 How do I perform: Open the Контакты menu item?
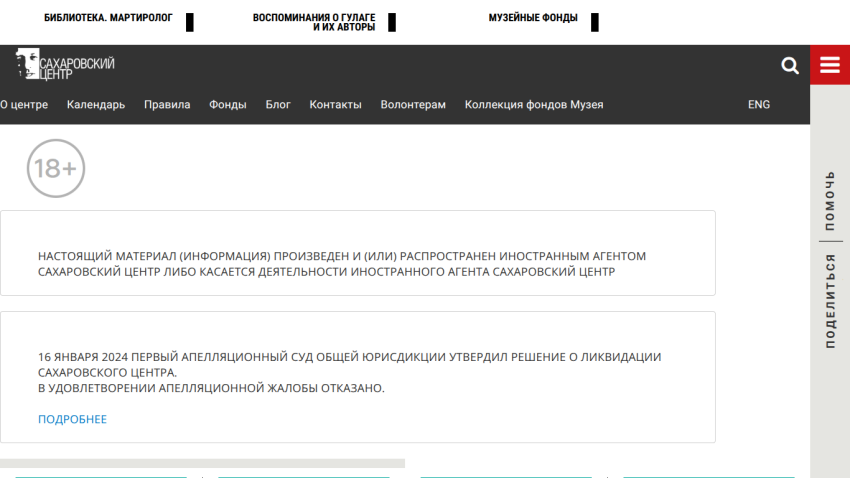(336, 105)
